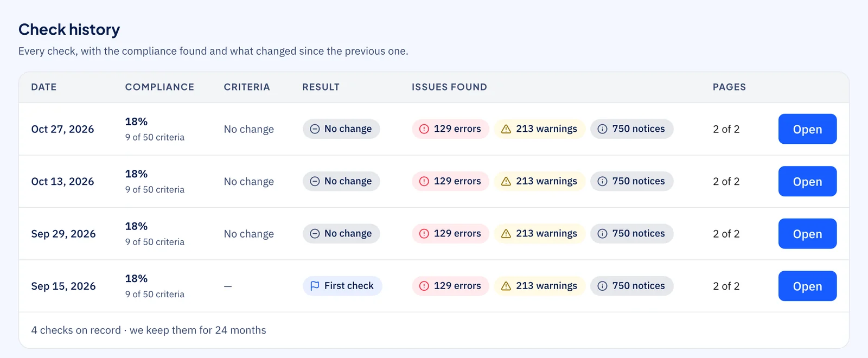Click 129 errors text in Oct 13 row
The height and width of the screenshot is (358, 868).
tap(457, 181)
